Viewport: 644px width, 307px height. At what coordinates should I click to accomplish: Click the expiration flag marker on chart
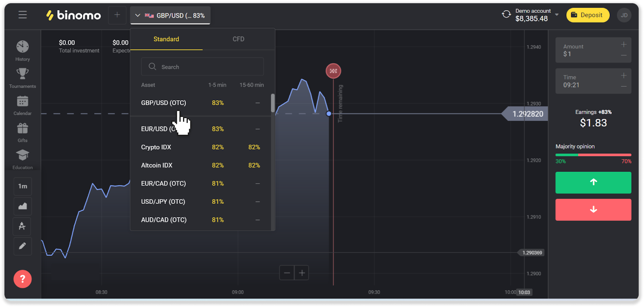point(333,71)
